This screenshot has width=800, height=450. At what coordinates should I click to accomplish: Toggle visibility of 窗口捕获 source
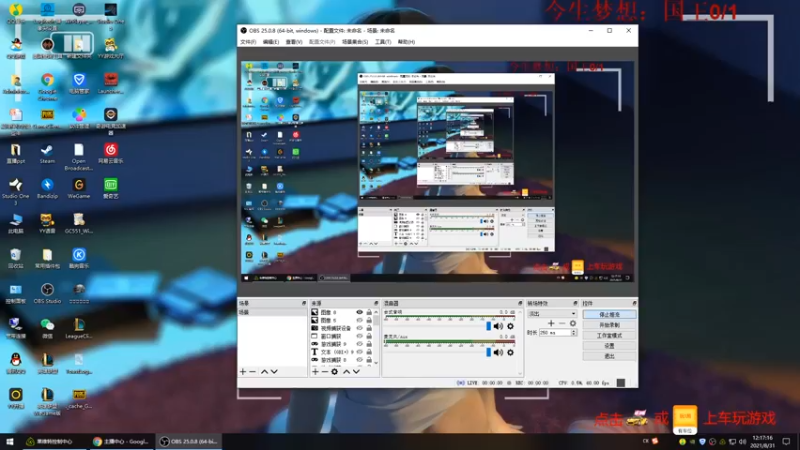pyautogui.click(x=359, y=336)
